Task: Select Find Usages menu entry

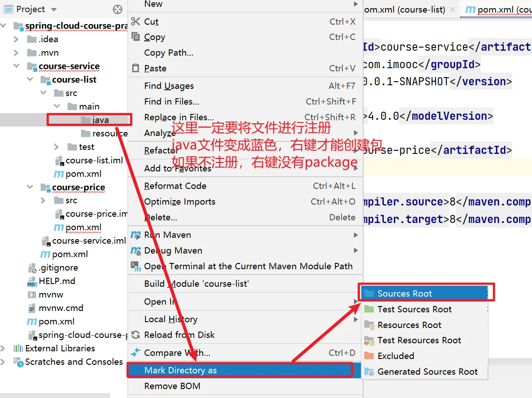Action: tap(245, 86)
